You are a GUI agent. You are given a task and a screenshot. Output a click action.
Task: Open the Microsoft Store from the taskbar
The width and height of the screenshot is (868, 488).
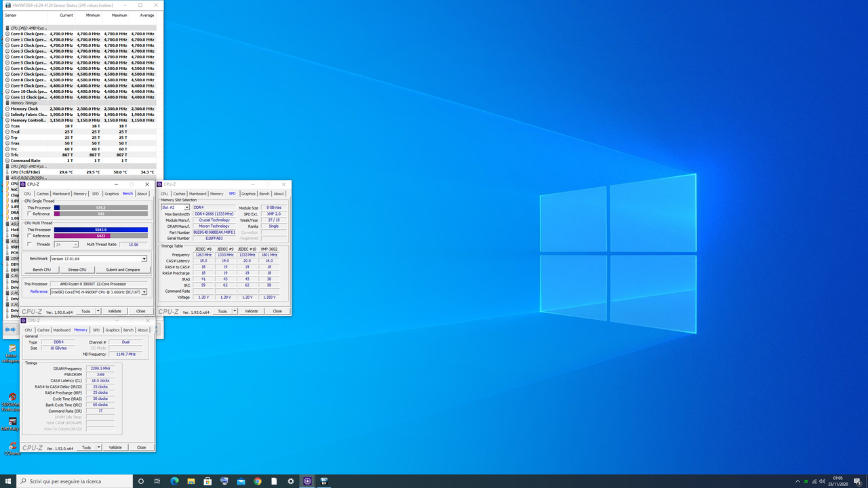point(208,481)
